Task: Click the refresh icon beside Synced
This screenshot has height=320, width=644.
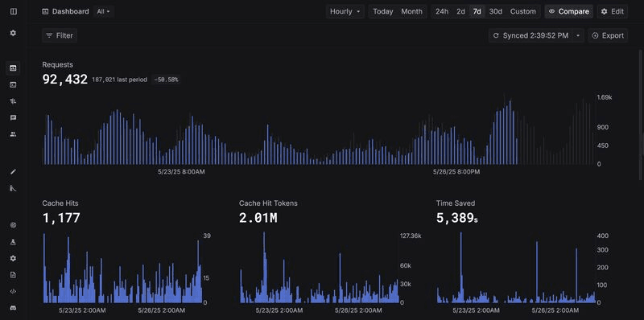Action: pyautogui.click(x=496, y=35)
